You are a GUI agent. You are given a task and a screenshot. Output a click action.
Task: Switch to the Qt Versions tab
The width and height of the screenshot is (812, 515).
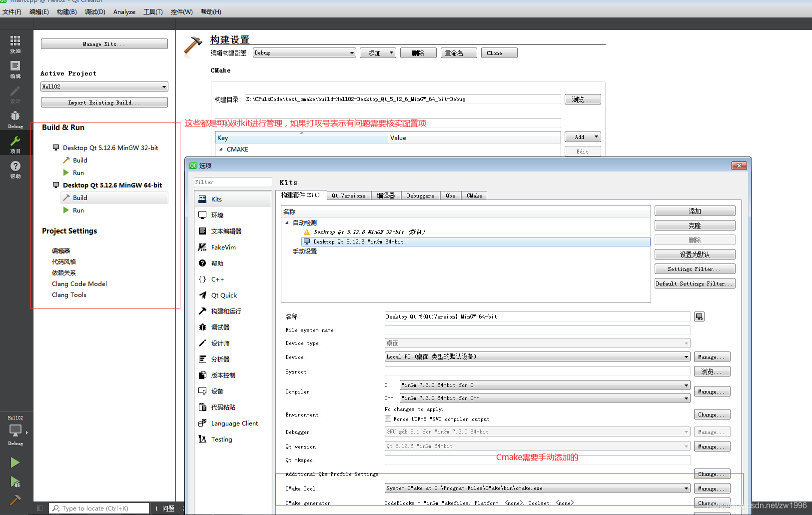point(349,195)
